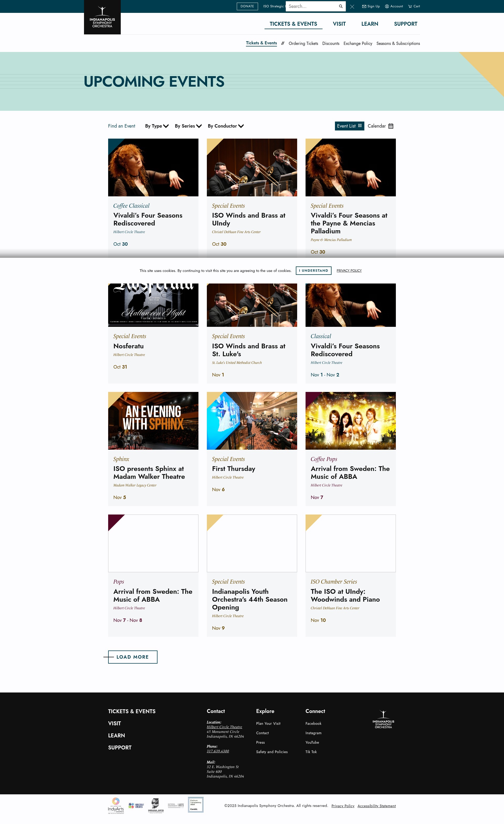Go to Discounts in the submenu
504x824 pixels.
pyautogui.click(x=331, y=44)
